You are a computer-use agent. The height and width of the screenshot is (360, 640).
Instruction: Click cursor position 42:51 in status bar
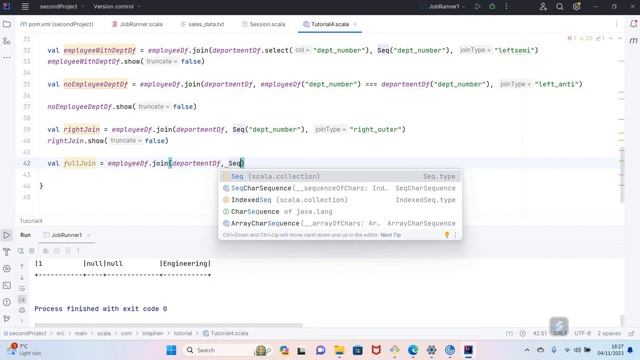[539, 333]
